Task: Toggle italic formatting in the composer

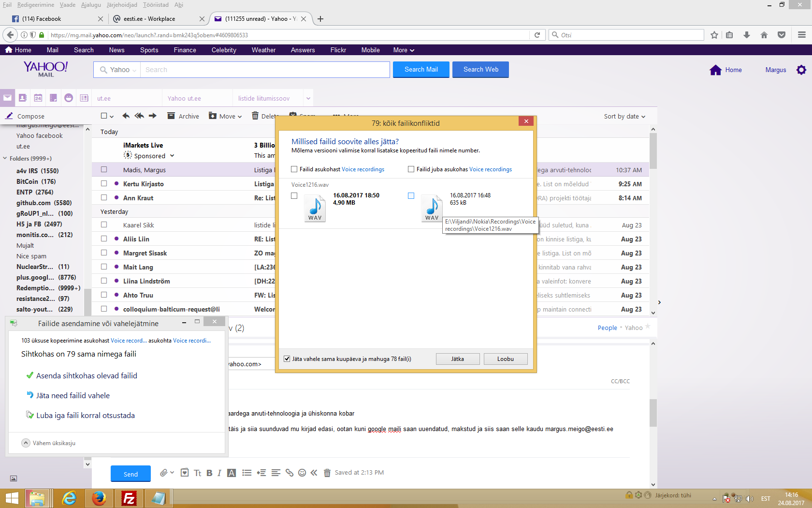Action: point(219,473)
